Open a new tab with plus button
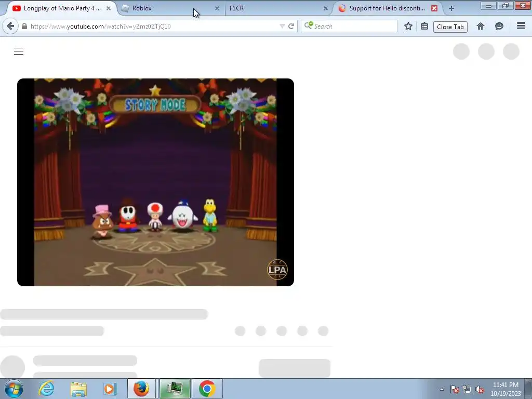The height and width of the screenshot is (399, 532). coord(451,8)
